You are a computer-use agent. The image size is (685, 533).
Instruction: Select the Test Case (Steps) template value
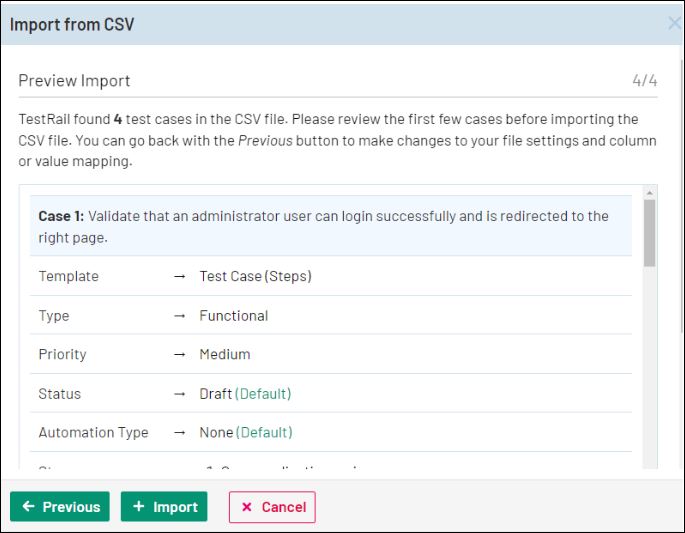tap(255, 276)
